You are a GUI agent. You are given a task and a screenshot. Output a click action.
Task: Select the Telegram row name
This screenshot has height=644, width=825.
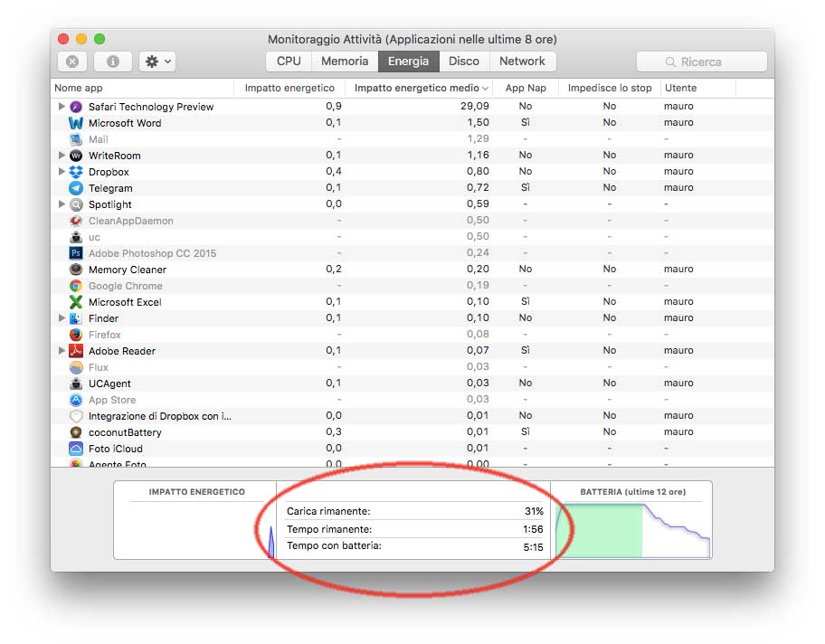coord(110,188)
